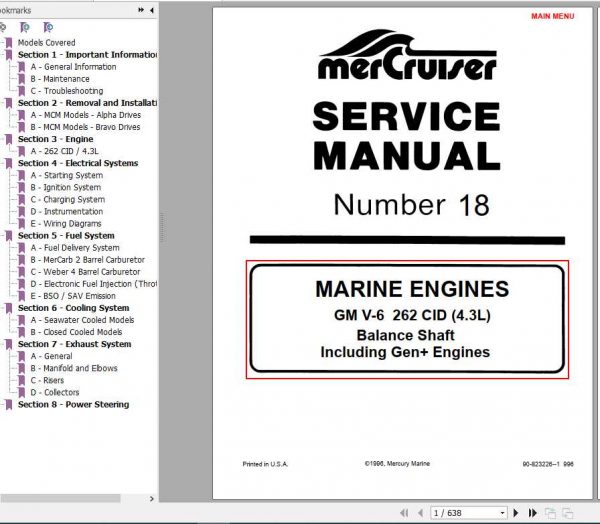This screenshot has width=600, height=524.
Task: Go to the next page arrow
Action: pos(516,513)
